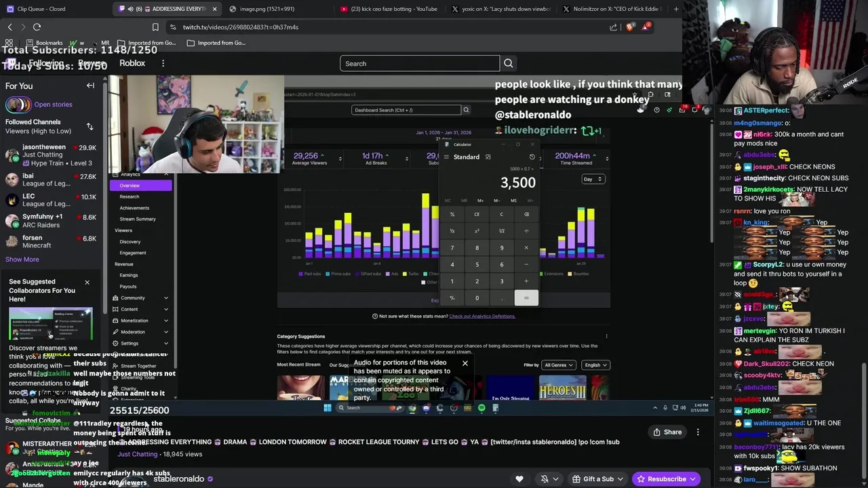Open Chrome from the streamed taskbar
Screen dimensions: 868x488
(412, 408)
